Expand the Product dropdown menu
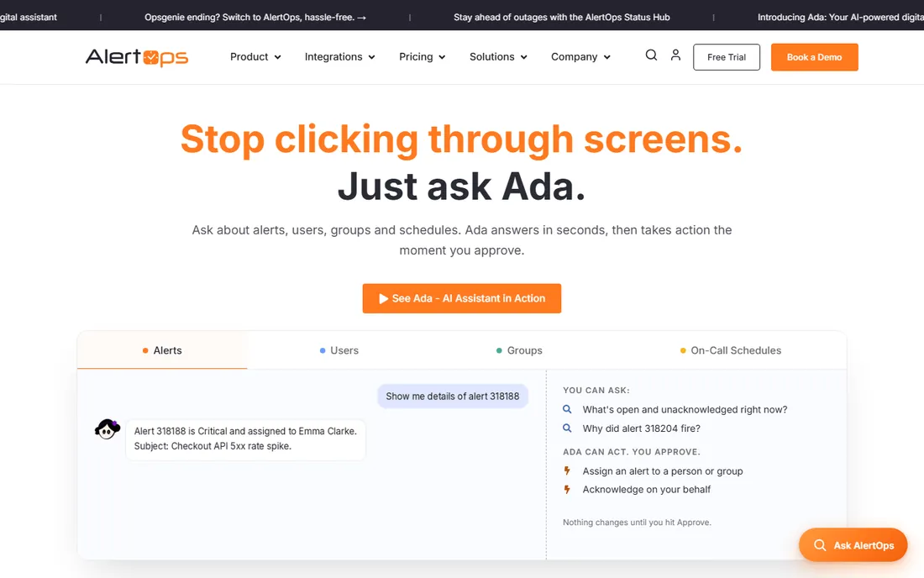Viewport: 924px width, 578px height. click(255, 57)
